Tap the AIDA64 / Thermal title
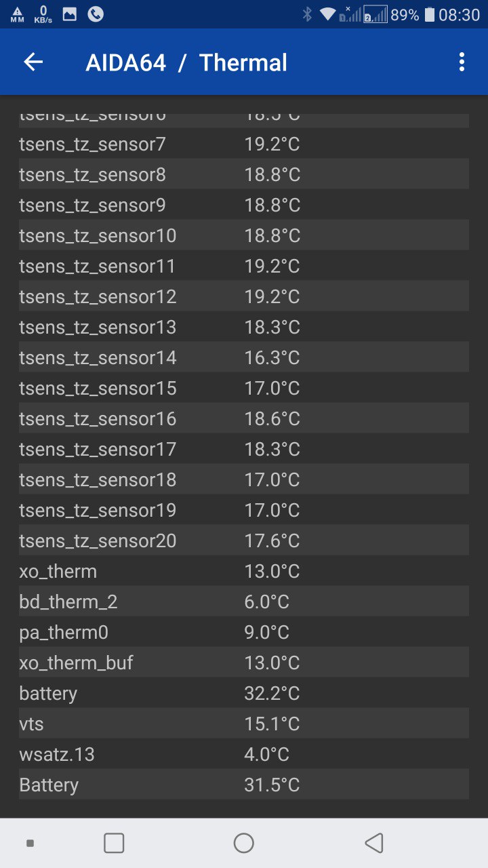 pos(186,62)
